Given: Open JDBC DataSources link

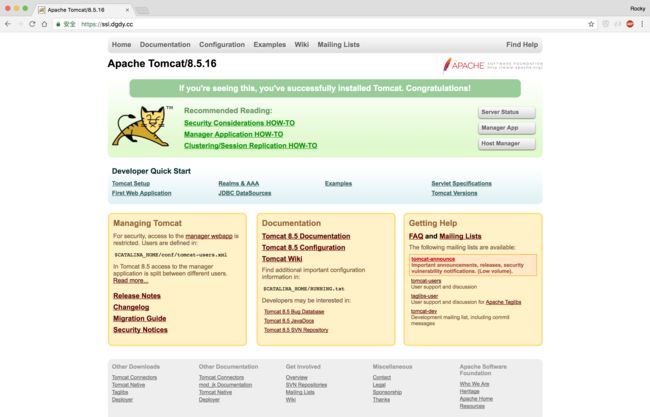Looking at the screenshot, I should pos(245,193).
